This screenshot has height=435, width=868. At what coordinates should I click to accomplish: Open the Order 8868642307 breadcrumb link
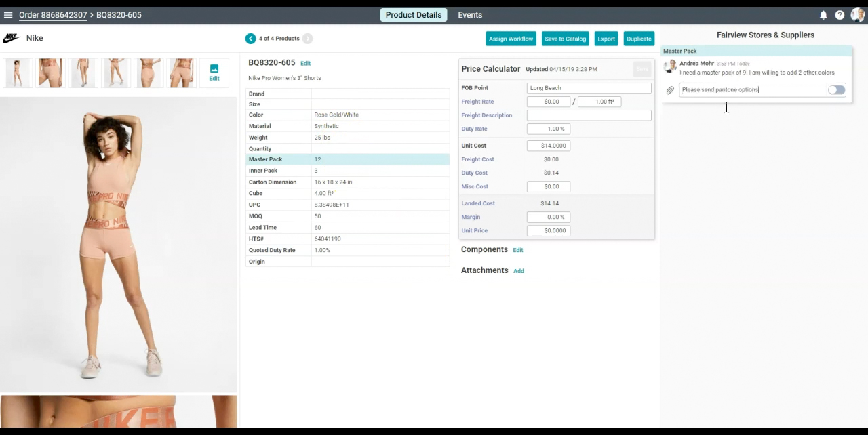point(53,15)
